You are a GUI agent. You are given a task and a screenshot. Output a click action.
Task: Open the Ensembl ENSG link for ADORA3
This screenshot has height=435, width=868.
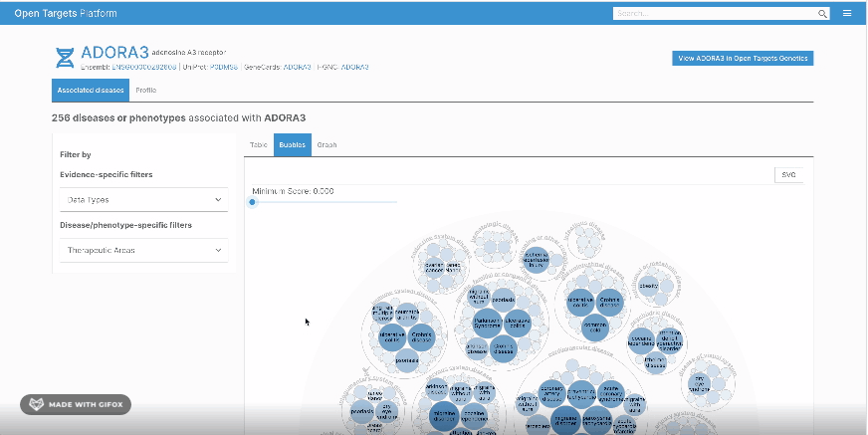(144, 67)
